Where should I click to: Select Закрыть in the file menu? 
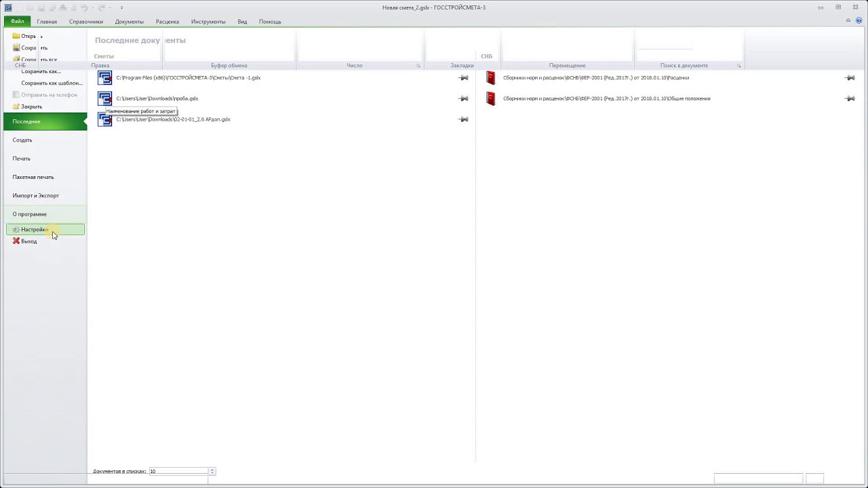[31, 106]
